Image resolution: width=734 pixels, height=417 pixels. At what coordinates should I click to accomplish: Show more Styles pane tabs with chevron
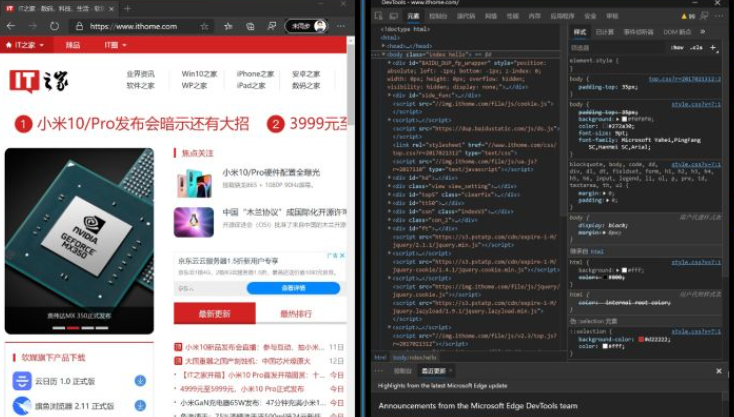[x=703, y=32]
